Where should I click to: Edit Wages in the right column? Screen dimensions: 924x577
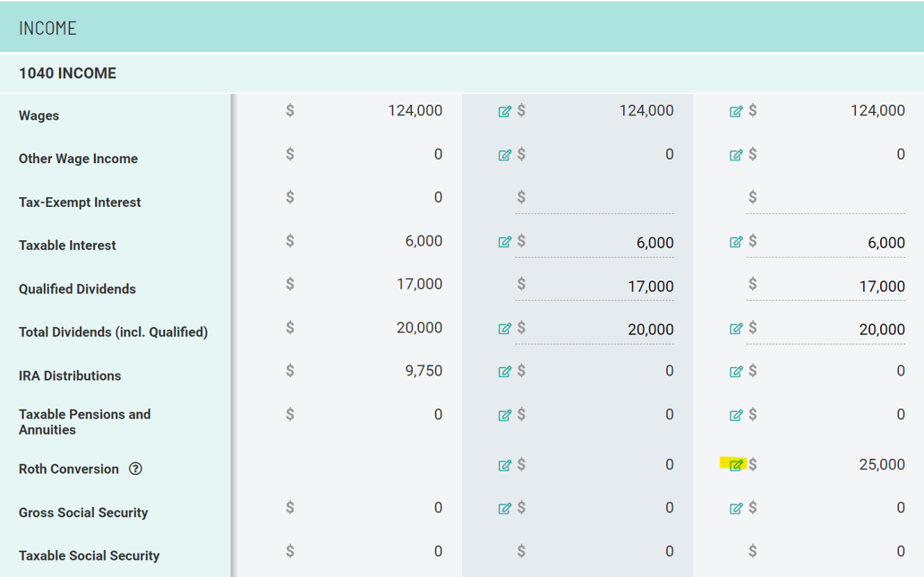pyautogui.click(x=736, y=111)
